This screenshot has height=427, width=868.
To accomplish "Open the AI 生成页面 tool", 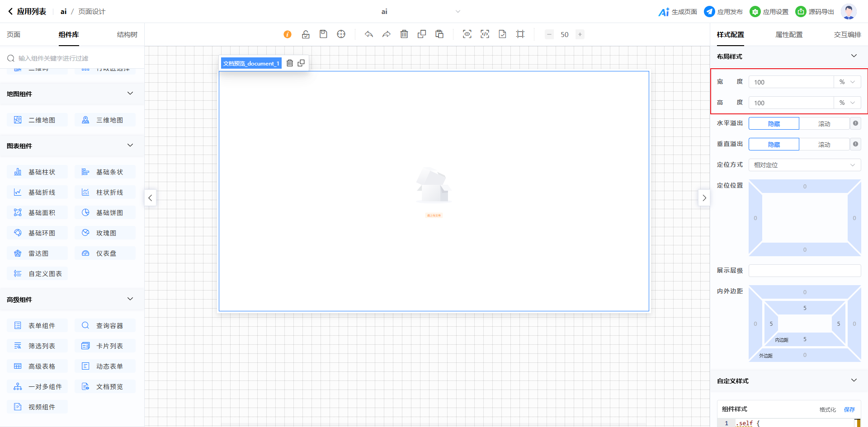I will tap(678, 12).
